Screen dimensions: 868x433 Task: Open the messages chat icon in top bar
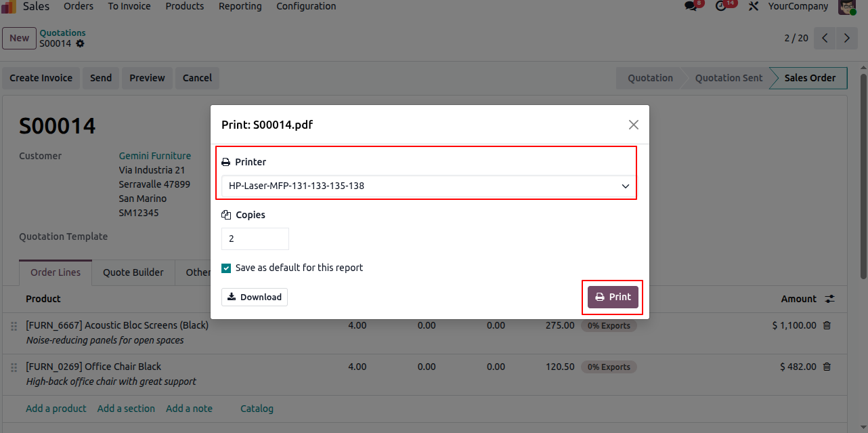[x=690, y=6]
